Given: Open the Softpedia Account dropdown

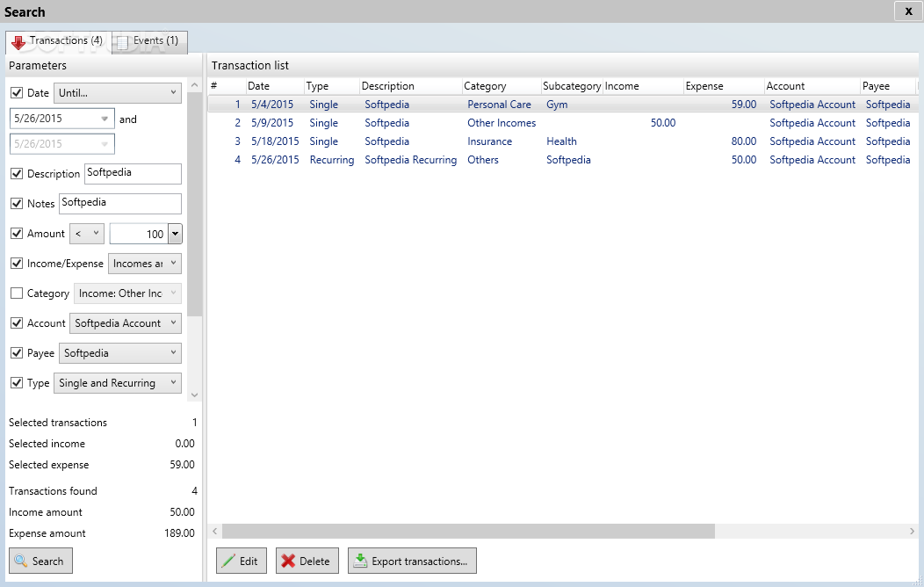Looking at the screenshot, I should pyautogui.click(x=126, y=323).
